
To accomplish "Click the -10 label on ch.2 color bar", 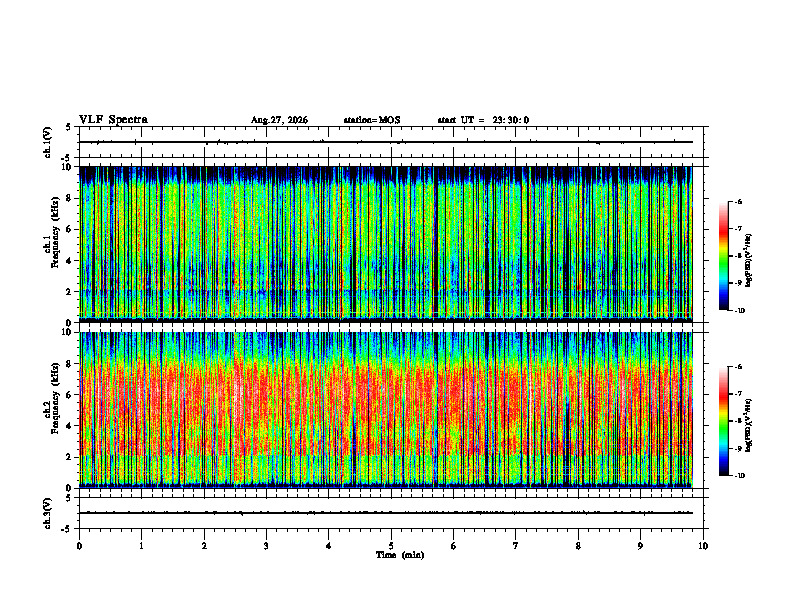I will [739, 476].
